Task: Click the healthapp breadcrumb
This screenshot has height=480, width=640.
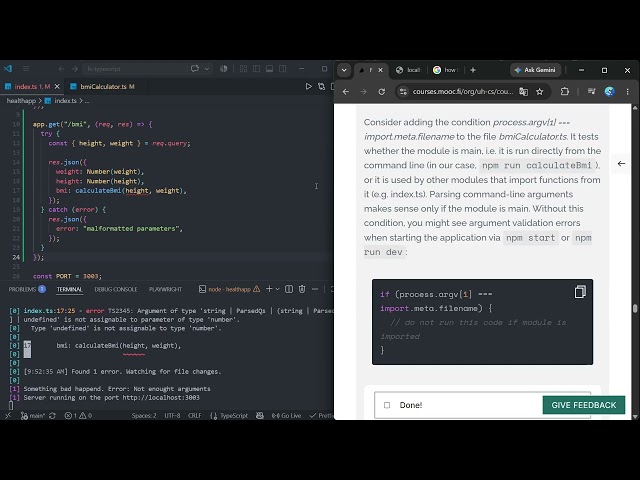Action: 21,100
